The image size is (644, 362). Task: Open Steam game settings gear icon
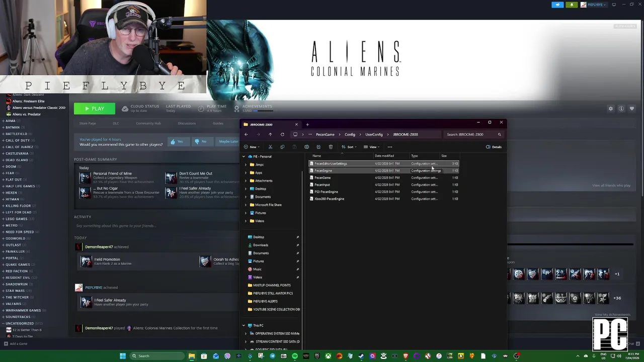coord(611,109)
